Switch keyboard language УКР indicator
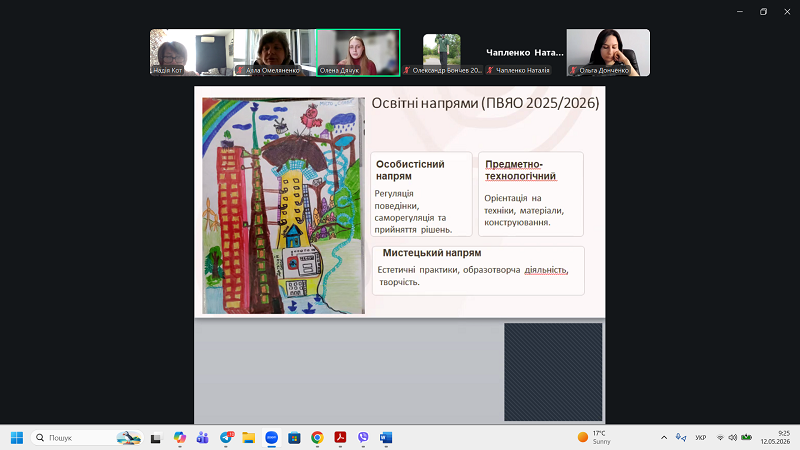Screen dimensions: 800x450 coord(701,438)
